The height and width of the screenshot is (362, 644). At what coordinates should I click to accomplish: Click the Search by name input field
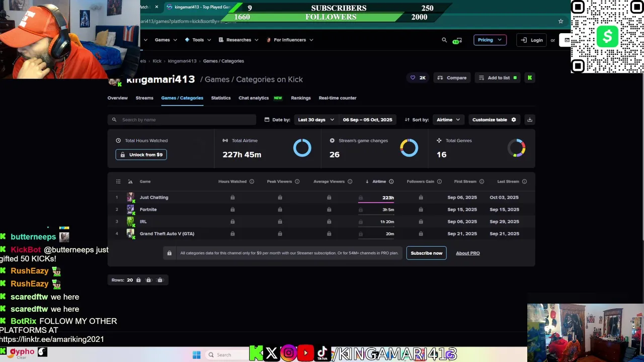coord(182,120)
